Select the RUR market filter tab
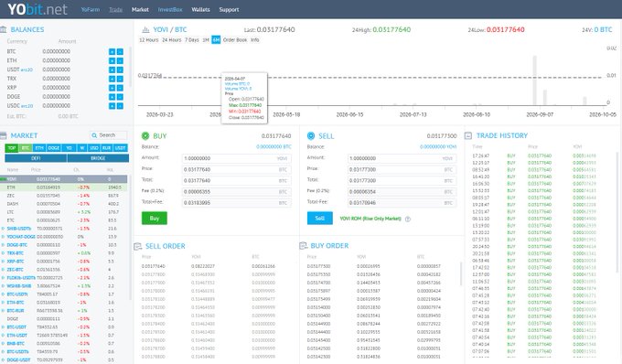Image resolution: width=622 pixels, height=364 pixels. 106,148
